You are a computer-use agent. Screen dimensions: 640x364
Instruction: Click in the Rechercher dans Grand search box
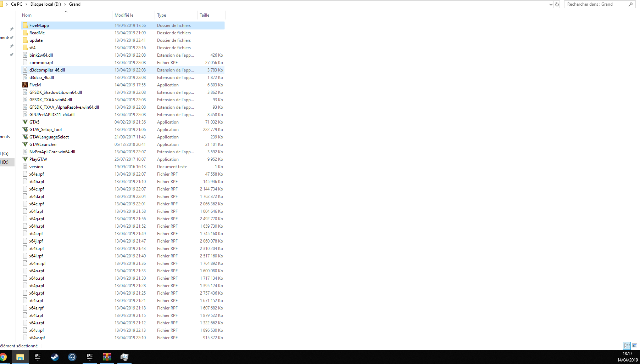[596, 4]
